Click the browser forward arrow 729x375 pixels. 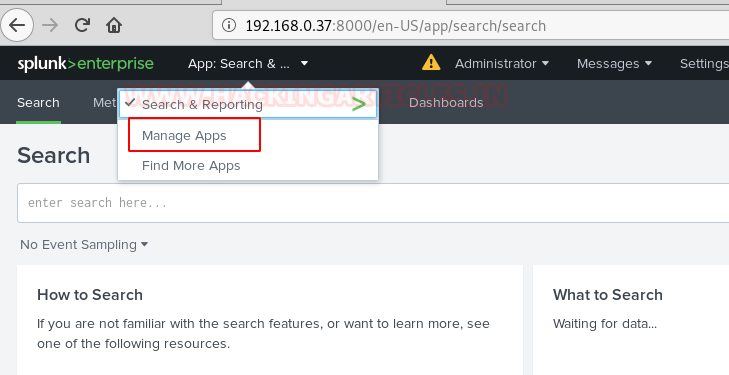point(50,25)
